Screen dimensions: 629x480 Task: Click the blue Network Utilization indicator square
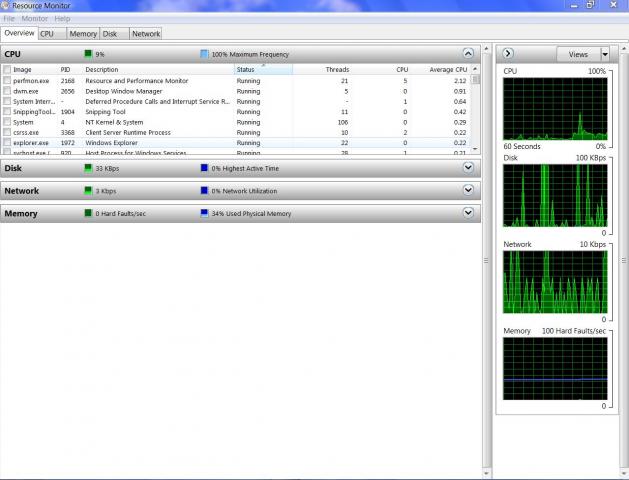coord(204,191)
